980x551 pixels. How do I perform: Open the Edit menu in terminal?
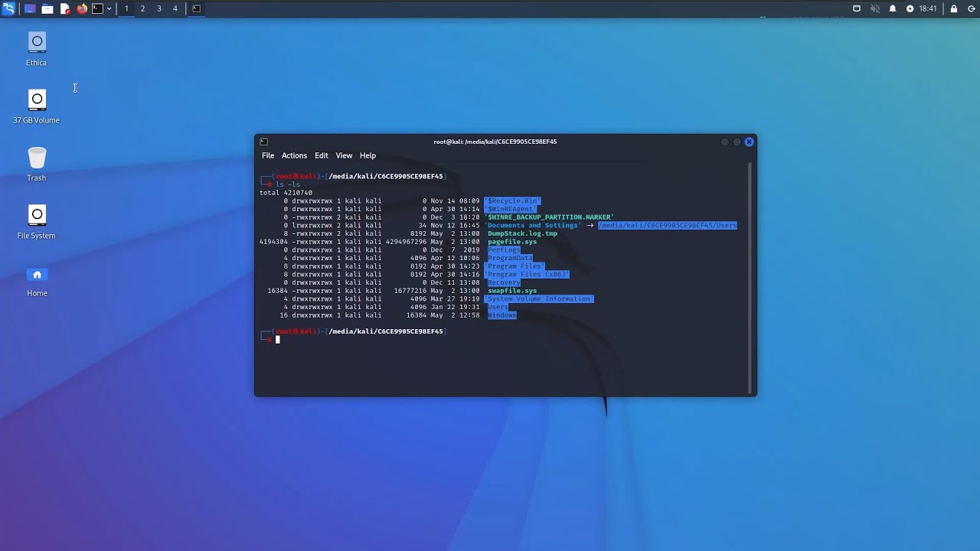click(x=322, y=155)
